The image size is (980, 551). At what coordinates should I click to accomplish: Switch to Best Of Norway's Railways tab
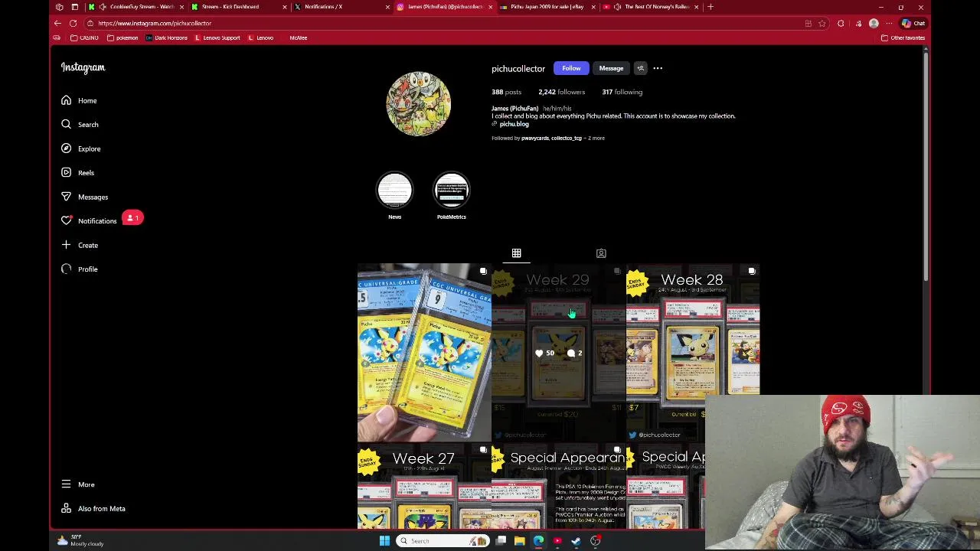pyautogui.click(x=651, y=7)
